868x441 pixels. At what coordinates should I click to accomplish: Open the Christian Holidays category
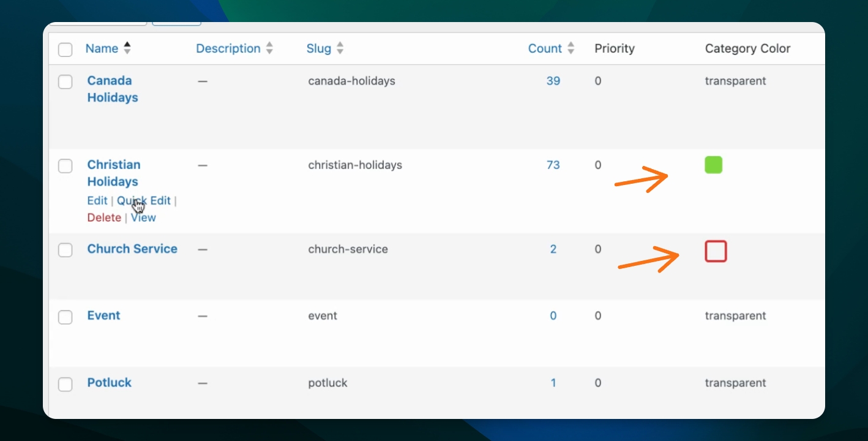(x=114, y=173)
